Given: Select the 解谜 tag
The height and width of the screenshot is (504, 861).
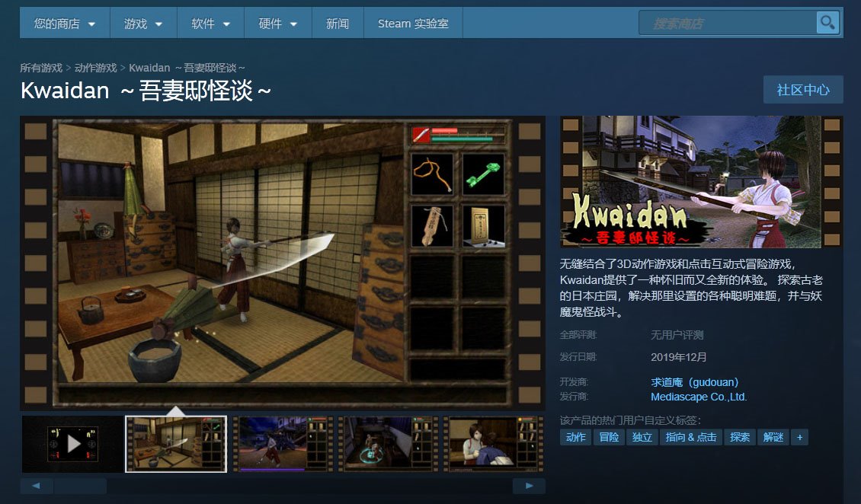Looking at the screenshot, I should point(773,437).
